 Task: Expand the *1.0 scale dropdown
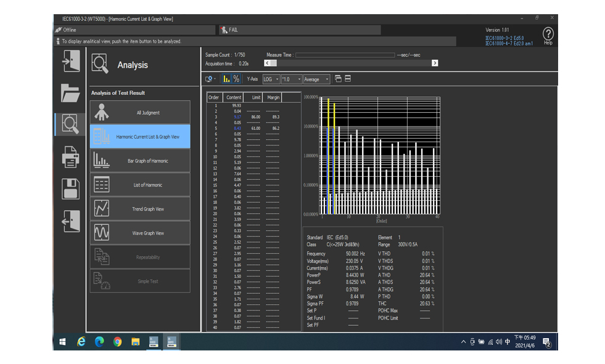pyautogui.click(x=292, y=79)
